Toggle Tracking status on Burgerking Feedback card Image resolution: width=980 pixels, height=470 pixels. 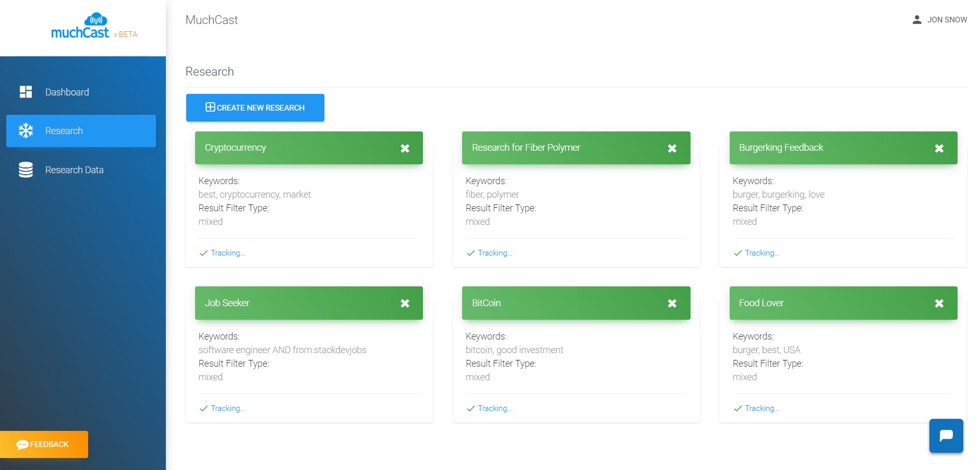[757, 253]
